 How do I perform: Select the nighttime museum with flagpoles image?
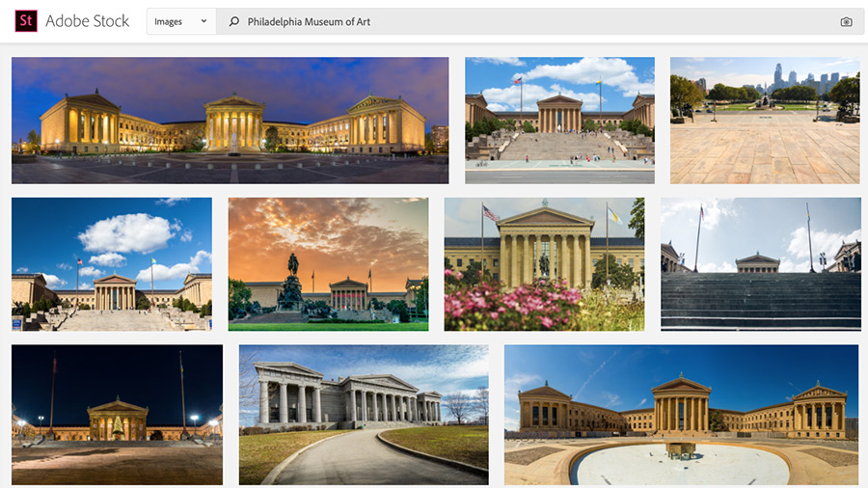coord(118,415)
